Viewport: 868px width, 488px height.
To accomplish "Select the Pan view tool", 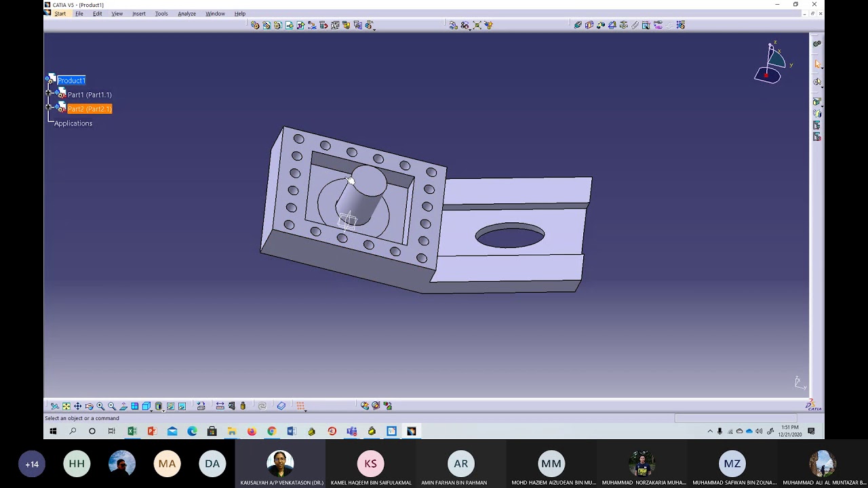I will click(77, 406).
